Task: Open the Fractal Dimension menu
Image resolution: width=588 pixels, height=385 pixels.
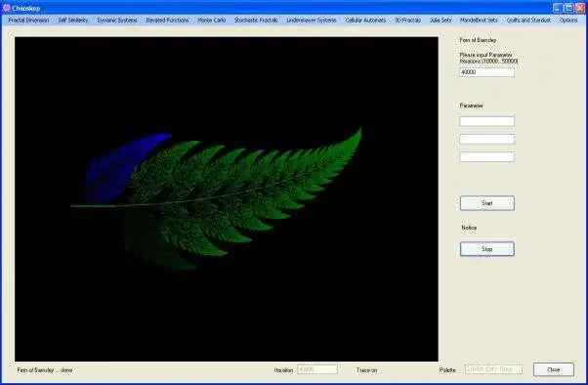Action: [x=29, y=21]
